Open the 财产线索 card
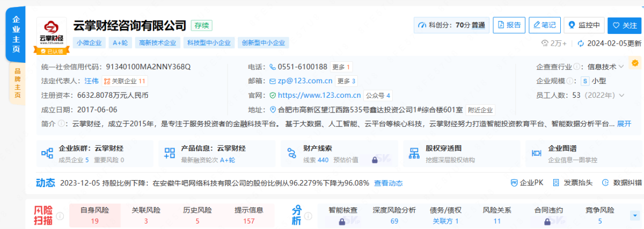This screenshot has height=229, width=644. [x=339, y=153]
